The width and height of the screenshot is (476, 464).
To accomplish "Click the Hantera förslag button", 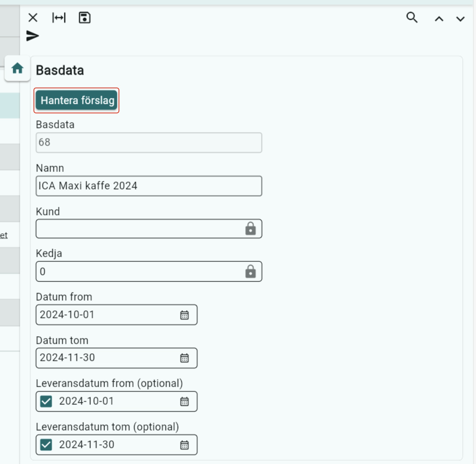I will pyautogui.click(x=76, y=100).
